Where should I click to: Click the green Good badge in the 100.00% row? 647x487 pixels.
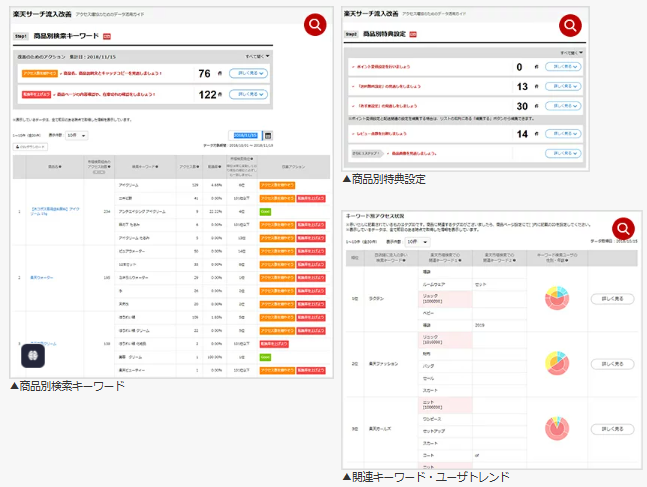click(265, 357)
